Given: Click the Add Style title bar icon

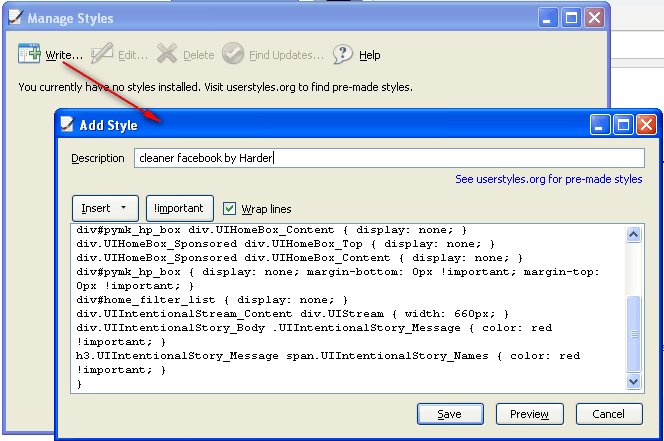Looking at the screenshot, I should 68,124.
